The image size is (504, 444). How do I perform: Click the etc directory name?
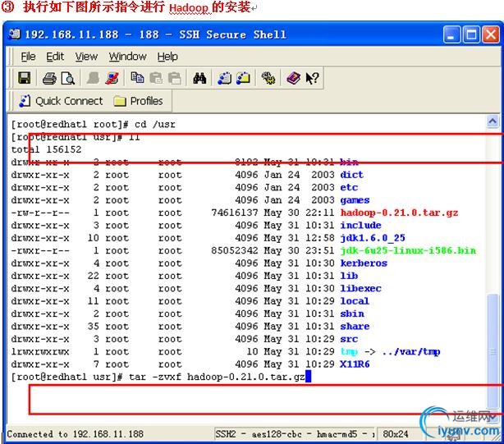point(349,187)
